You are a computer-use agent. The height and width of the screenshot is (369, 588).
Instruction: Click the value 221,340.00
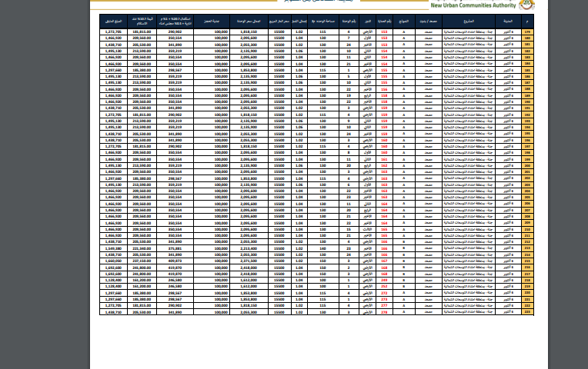point(142,248)
